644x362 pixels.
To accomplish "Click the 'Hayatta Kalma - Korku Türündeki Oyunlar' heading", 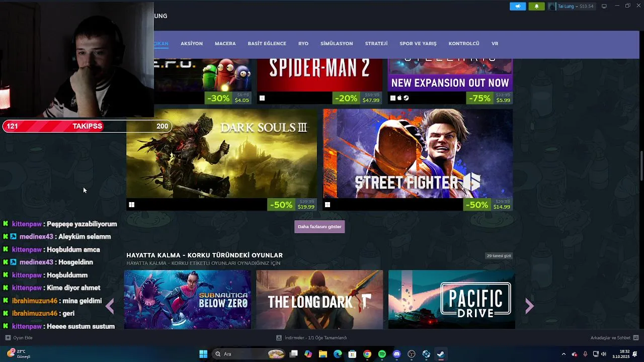I will pyautogui.click(x=204, y=255).
